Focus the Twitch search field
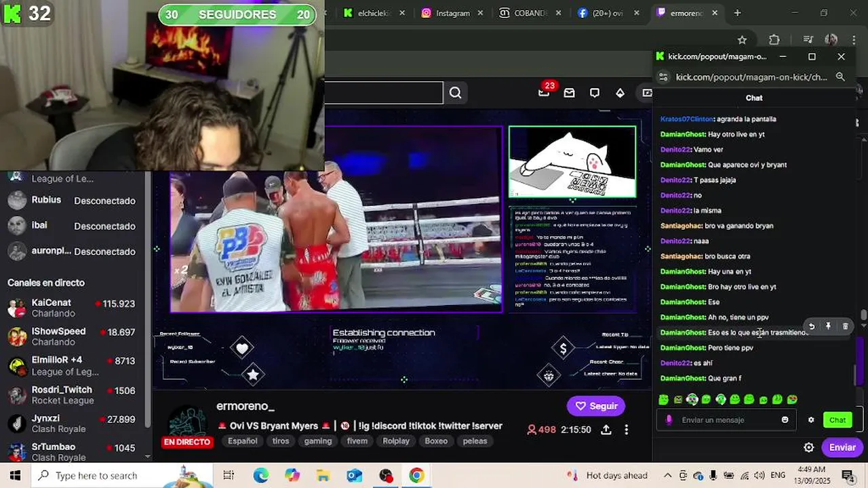This screenshot has height=488, width=868. tap(384, 93)
